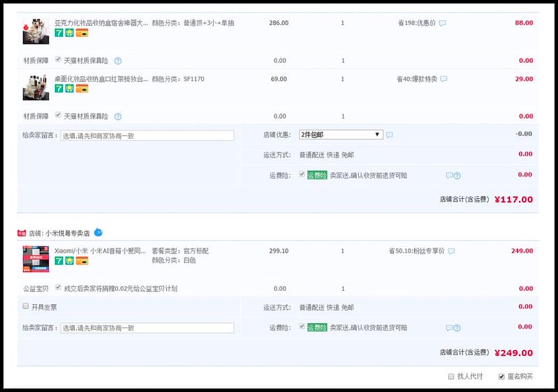Click the red Tmall icon before 店铺: 小米悦粤专卖店
Screen dimensions: 558x392
22,233
